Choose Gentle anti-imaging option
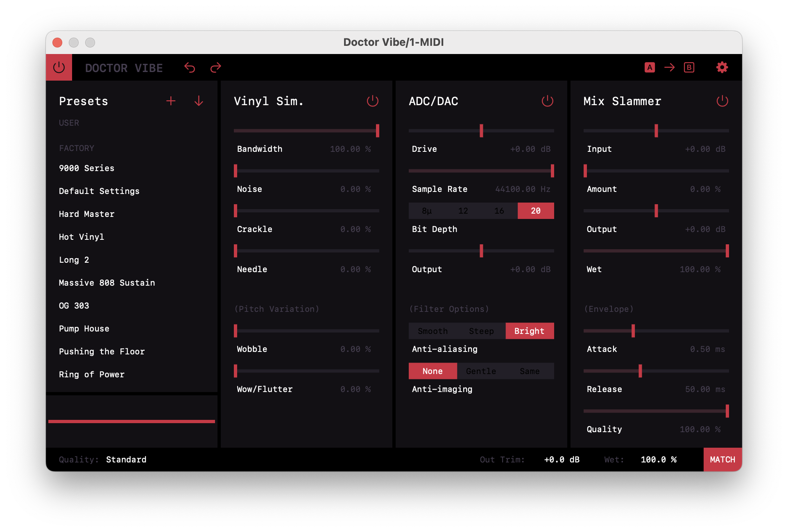Viewport: 788px width, 532px height. [x=481, y=371]
